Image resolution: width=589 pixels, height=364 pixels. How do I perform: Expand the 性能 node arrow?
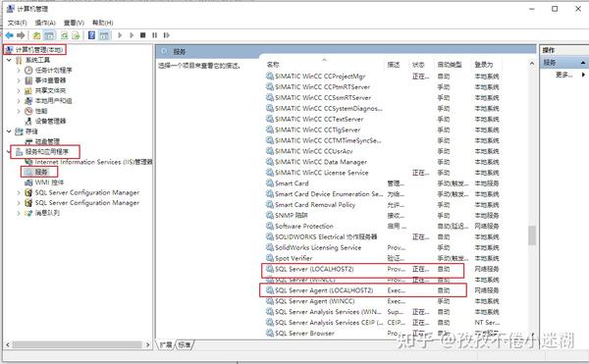pos(19,111)
